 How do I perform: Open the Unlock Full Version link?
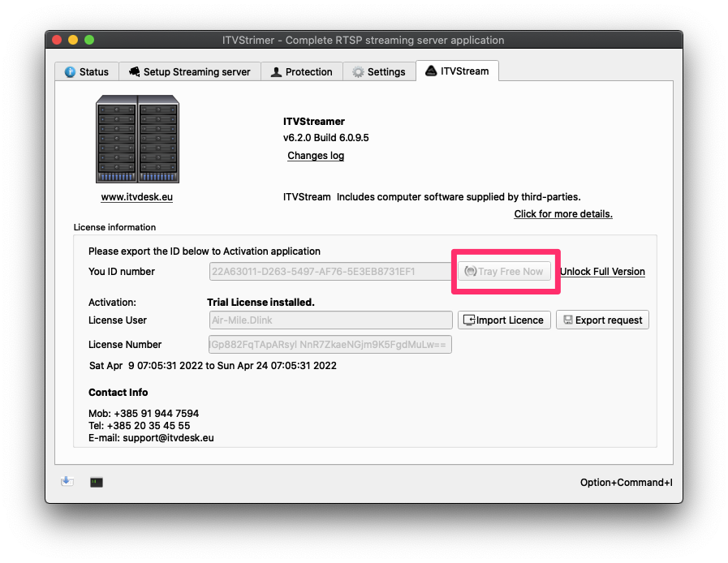click(602, 272)
